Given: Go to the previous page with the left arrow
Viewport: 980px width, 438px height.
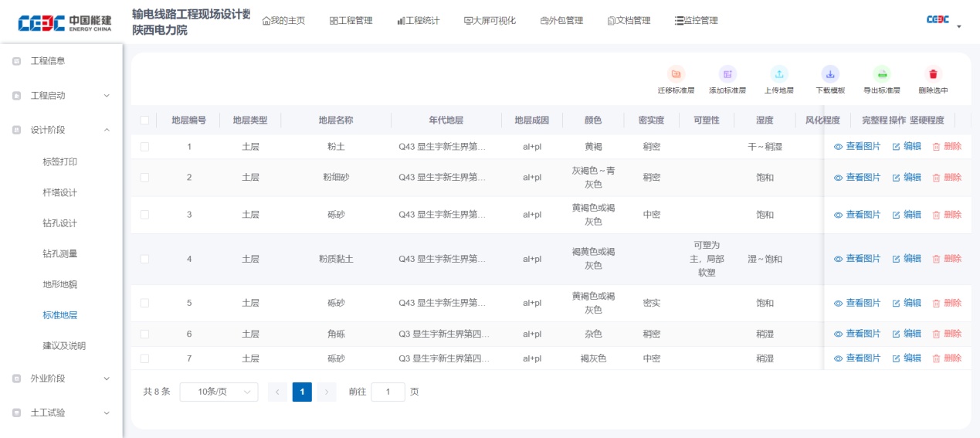Looking at the screenshot, I should [277, 392].
